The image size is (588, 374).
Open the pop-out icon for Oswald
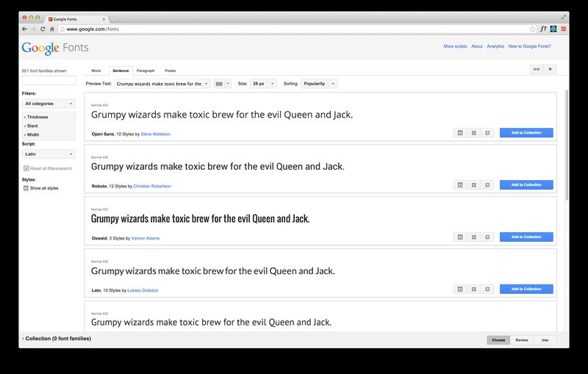(487, 237)
